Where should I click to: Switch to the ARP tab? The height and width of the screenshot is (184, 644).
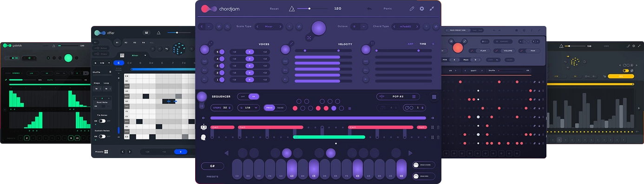point(410,44)
